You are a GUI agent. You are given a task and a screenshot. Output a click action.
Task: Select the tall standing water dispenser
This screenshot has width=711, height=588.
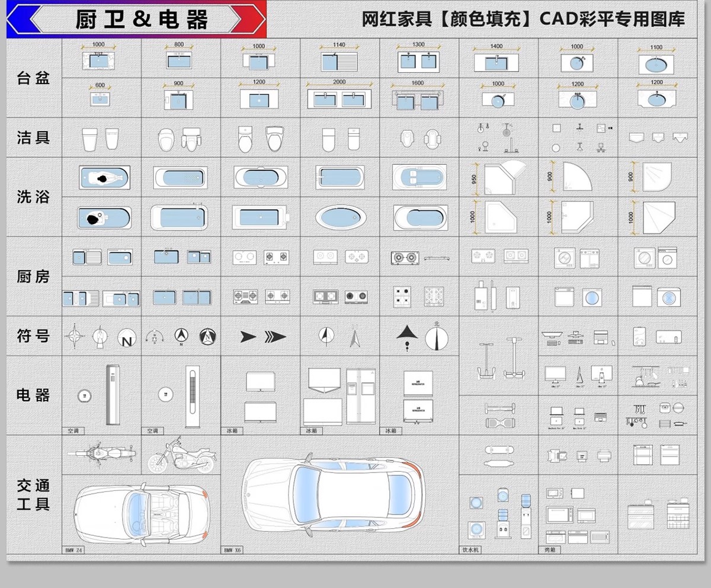coord(526,516)
